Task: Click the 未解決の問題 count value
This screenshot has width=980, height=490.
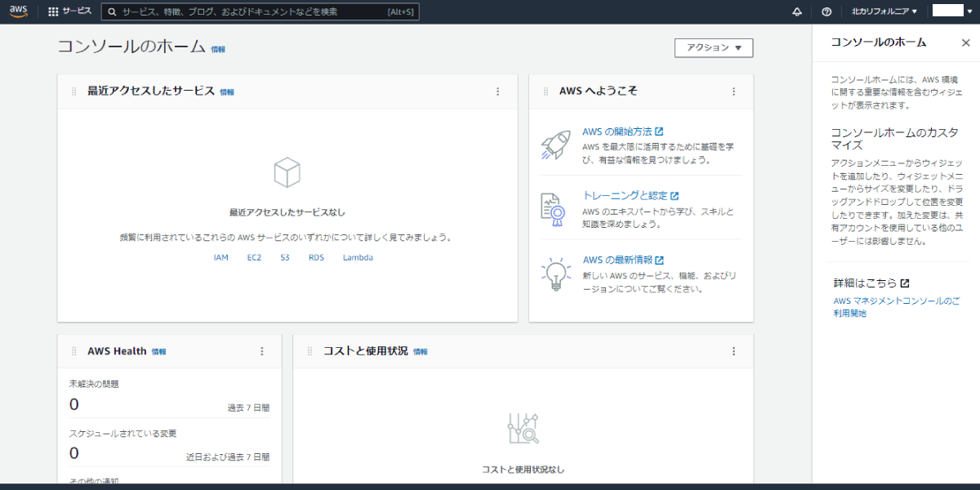Action: (74, 404)
